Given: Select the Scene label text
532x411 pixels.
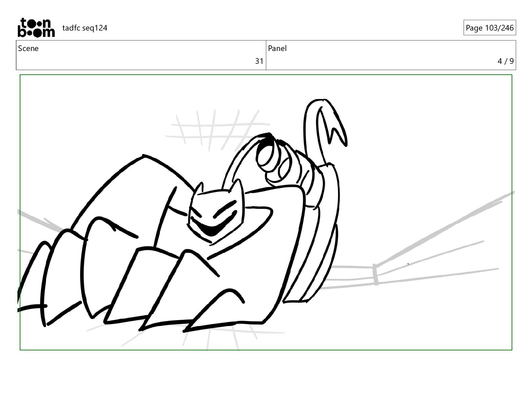Looking at the screenshot, I should pyautogui.click(x=28, y=48).
